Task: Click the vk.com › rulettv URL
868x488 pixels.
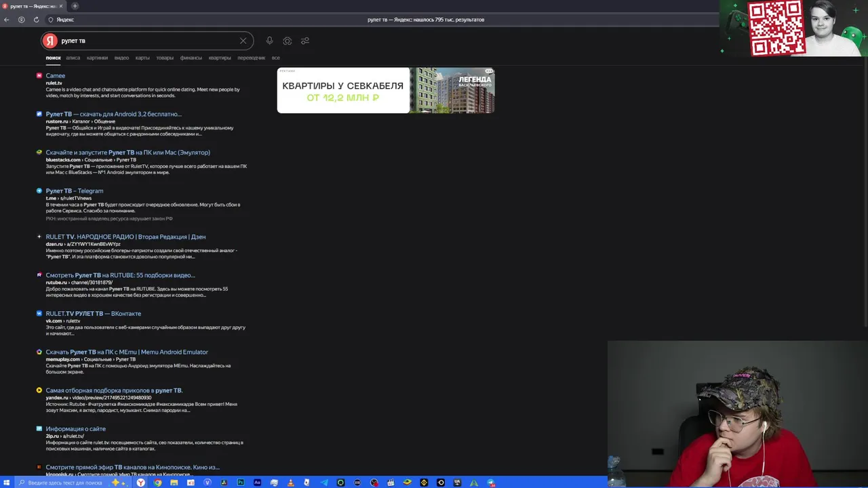Action: pos(63,321)
